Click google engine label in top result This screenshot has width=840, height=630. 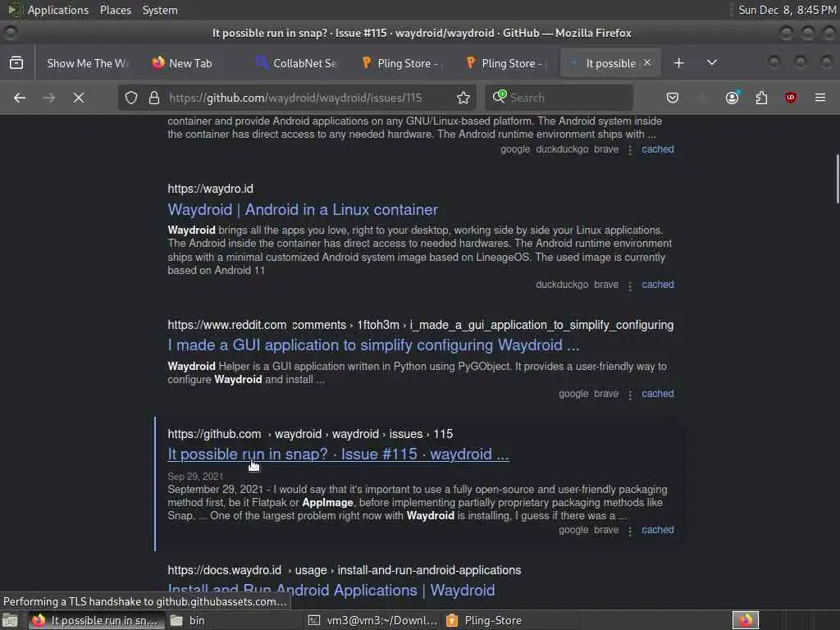click(x=515, y=149)
